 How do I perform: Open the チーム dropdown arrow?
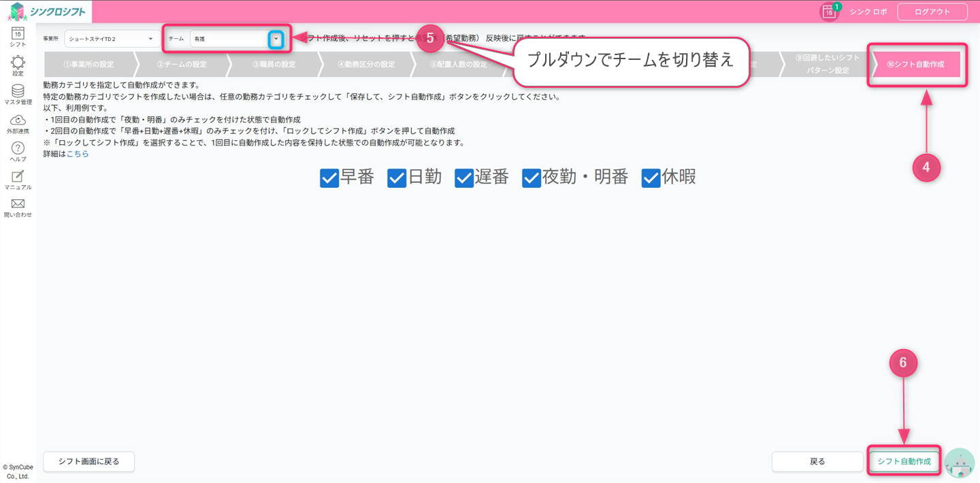coord(276,39)
